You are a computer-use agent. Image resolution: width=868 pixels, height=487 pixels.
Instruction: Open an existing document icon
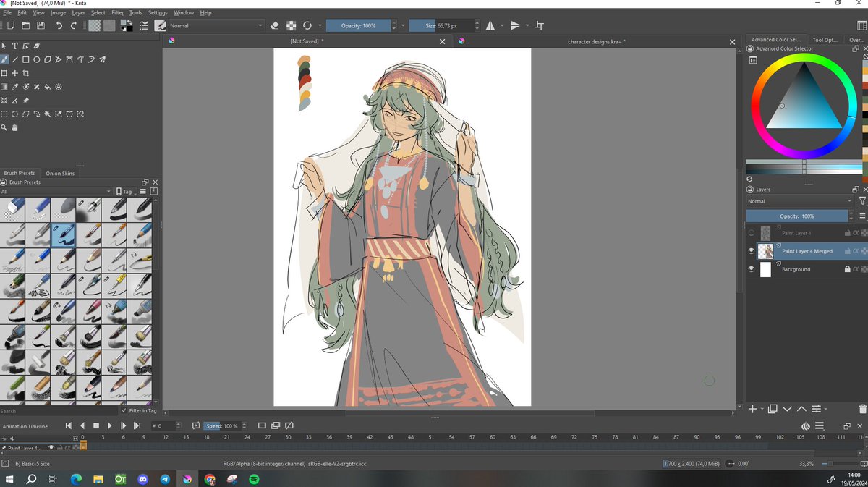tap(25, 25)
